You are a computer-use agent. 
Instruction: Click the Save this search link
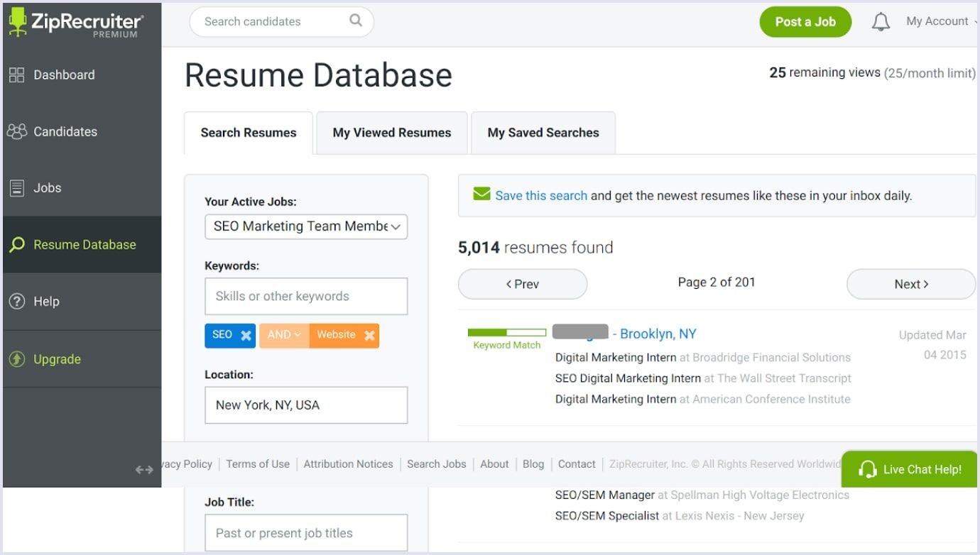tap(541, 195)
